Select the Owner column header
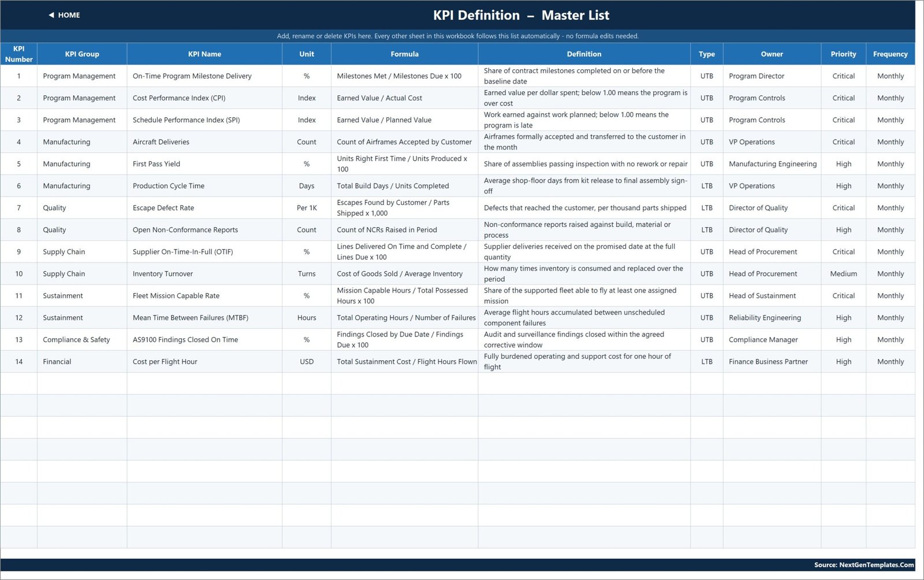This screenshot has height=580, width=924. [772, 54]
